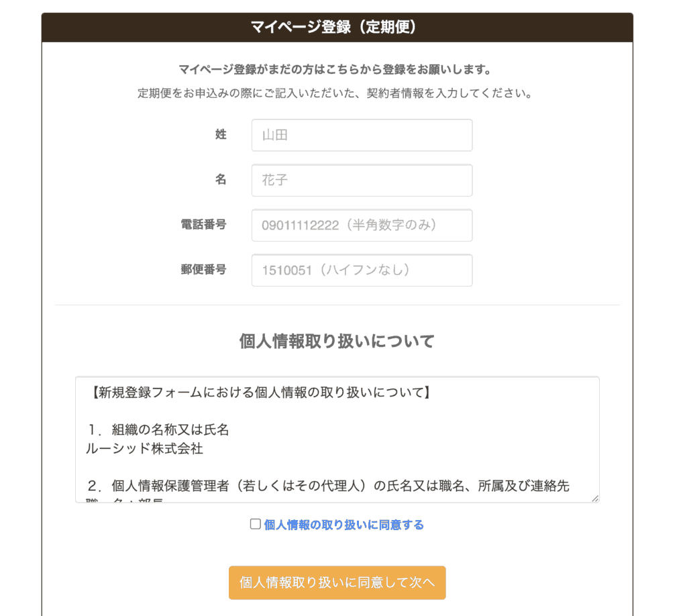Select the 電話番号 phone number input
This screenshot has width=687, height=616.
point(362,225)
